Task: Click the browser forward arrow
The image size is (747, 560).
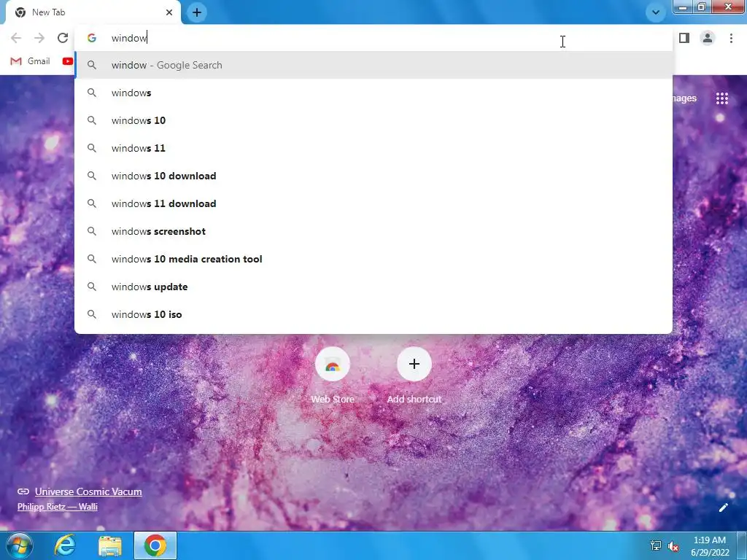Action: coord(39,38)
